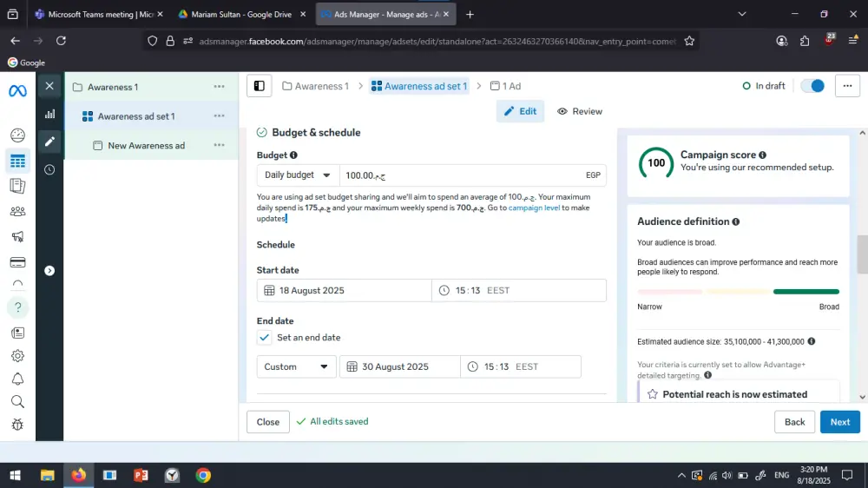Open Account overview gauge icon
This screenshot has width=868, height=488.
17,135
